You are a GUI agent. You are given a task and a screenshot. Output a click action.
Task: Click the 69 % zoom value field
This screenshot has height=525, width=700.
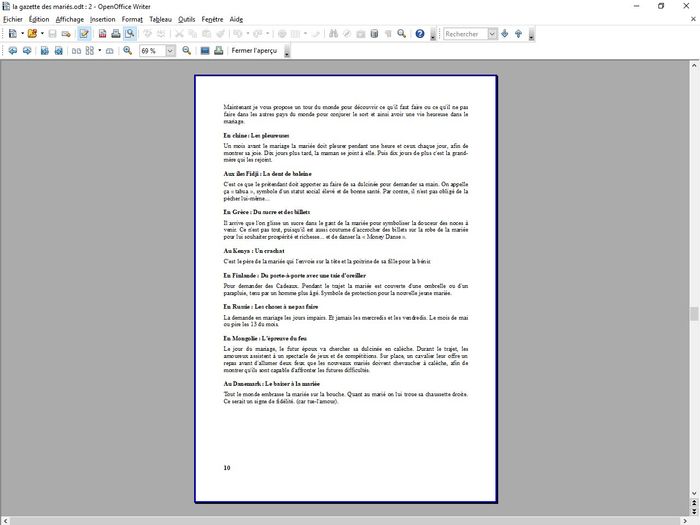point(153,51)
